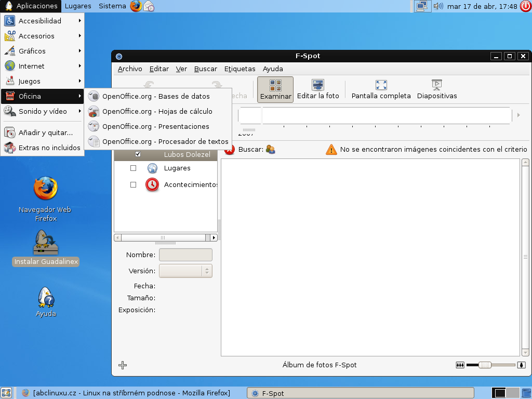Click the tag list horizontal scrollbar thumb

coord(163,237)
